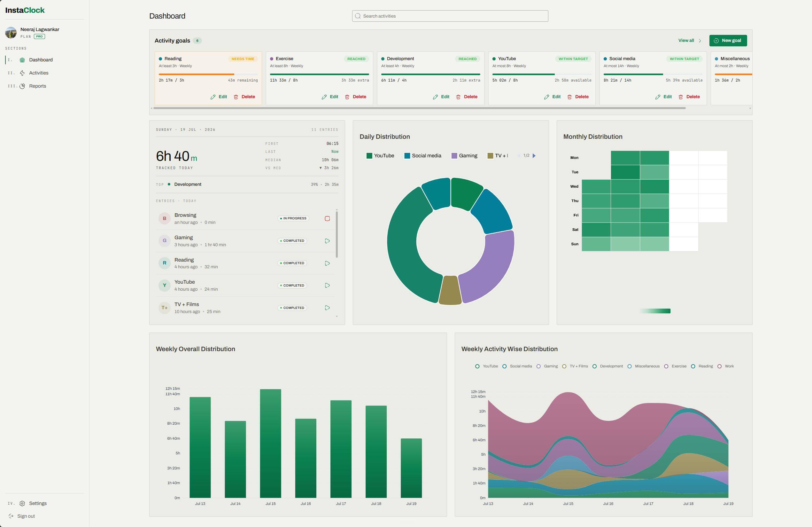
Task: Start the TV + Films entry play icon
Action: [x=327, y=308]
